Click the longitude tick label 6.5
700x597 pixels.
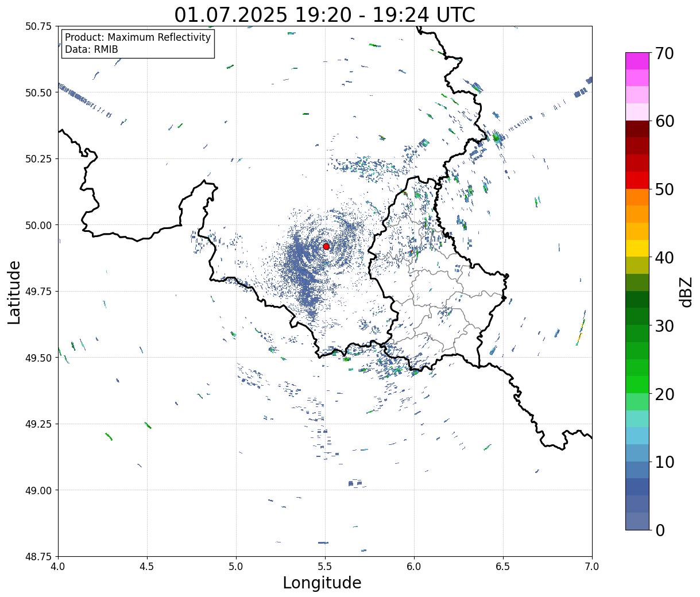[x=503, y=566]
